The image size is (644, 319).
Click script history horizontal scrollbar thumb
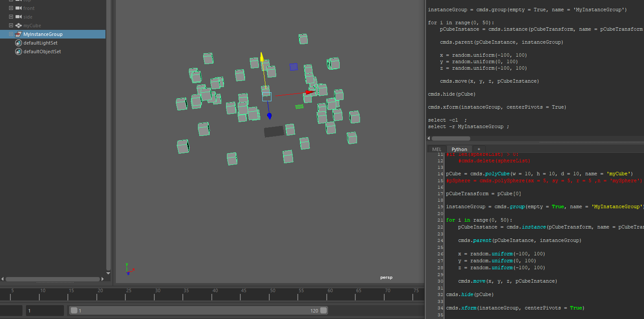(451, 139)
